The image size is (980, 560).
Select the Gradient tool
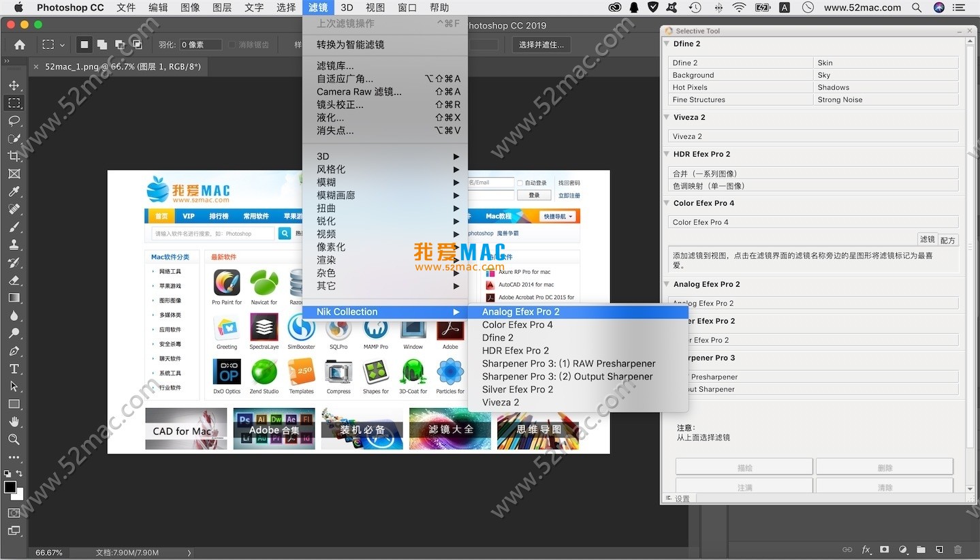tap(14, 298)
